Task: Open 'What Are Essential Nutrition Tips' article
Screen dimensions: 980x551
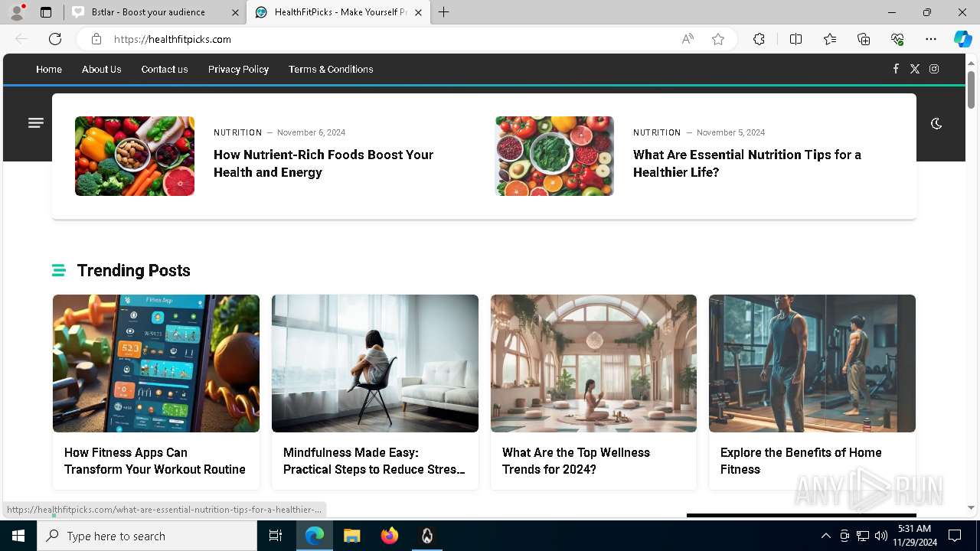Action: tap(747, 164)
